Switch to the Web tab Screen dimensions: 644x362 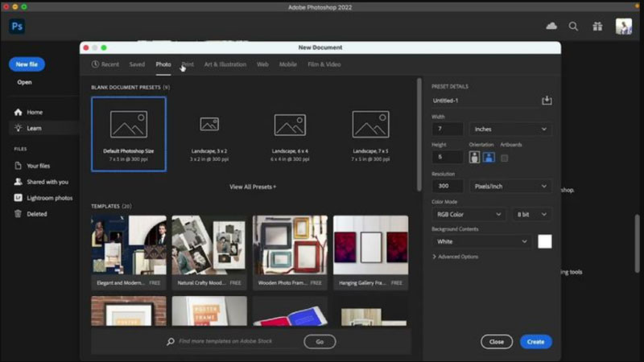tap(262, 64)
